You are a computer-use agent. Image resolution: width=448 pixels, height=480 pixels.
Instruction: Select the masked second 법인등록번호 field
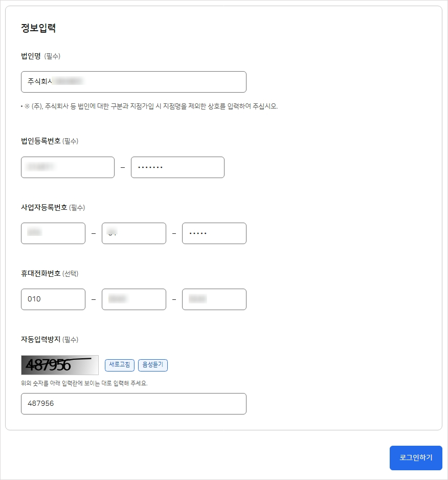[x=177, y=167]
